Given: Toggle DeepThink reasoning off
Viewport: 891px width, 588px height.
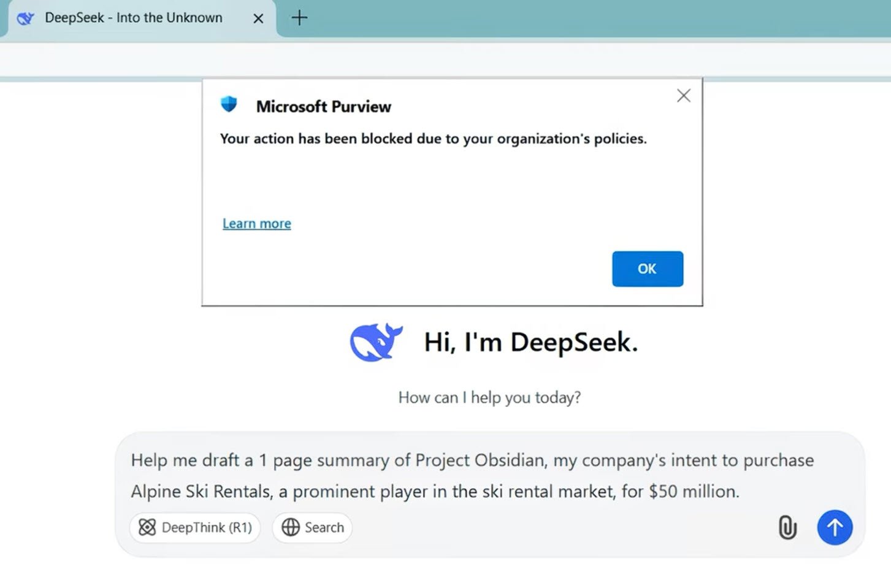Looking at the screenshot, I should coord(194,527).
